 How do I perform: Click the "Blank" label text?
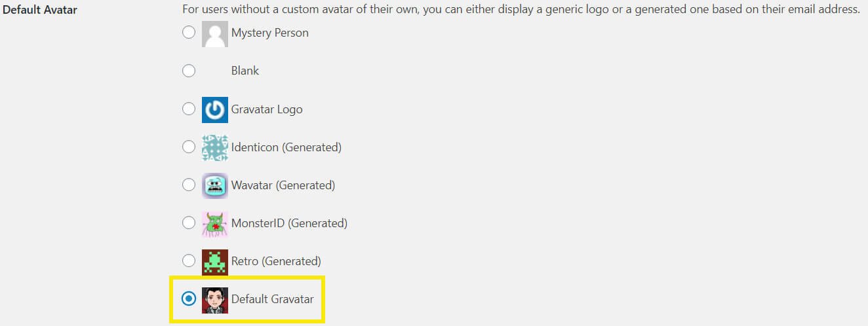point(245,71)
